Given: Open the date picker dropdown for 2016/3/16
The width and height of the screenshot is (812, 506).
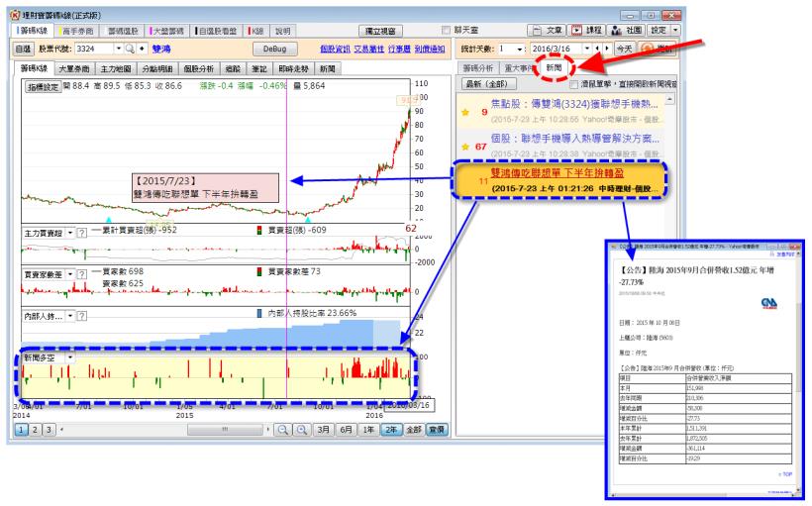Looking at the screenshot, I should [587, 49].
